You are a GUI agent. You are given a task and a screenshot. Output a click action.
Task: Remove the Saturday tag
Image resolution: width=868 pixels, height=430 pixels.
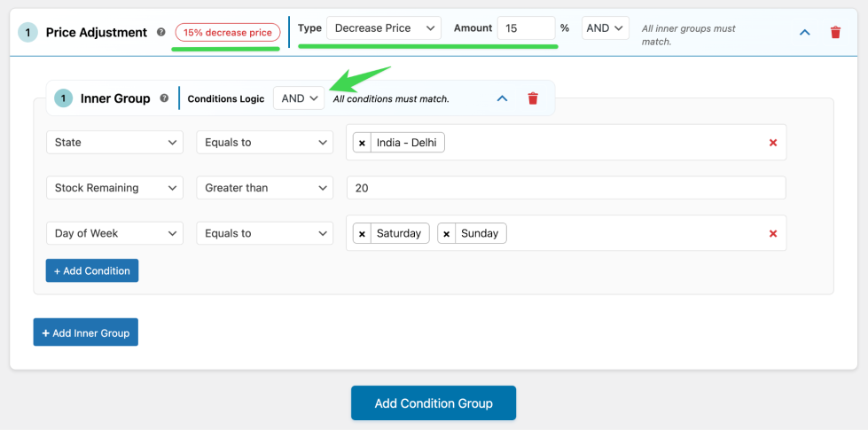coord(362,233)
